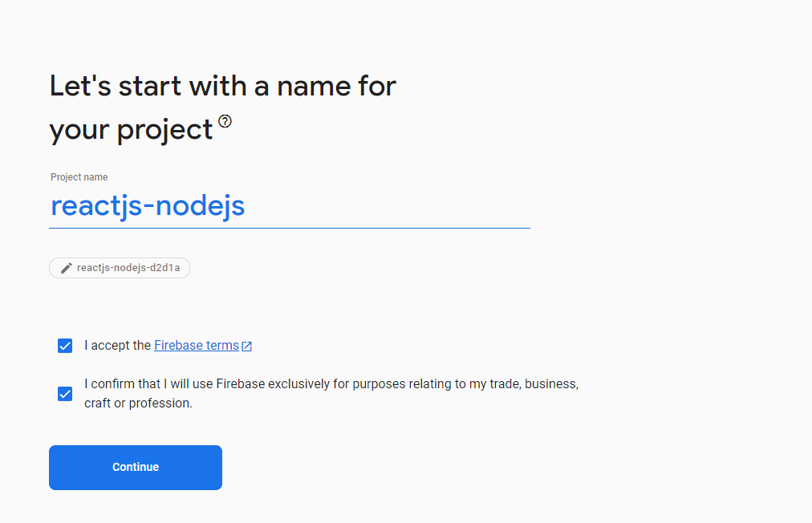Click the question mark next to the heading

[x=225, y=121]
